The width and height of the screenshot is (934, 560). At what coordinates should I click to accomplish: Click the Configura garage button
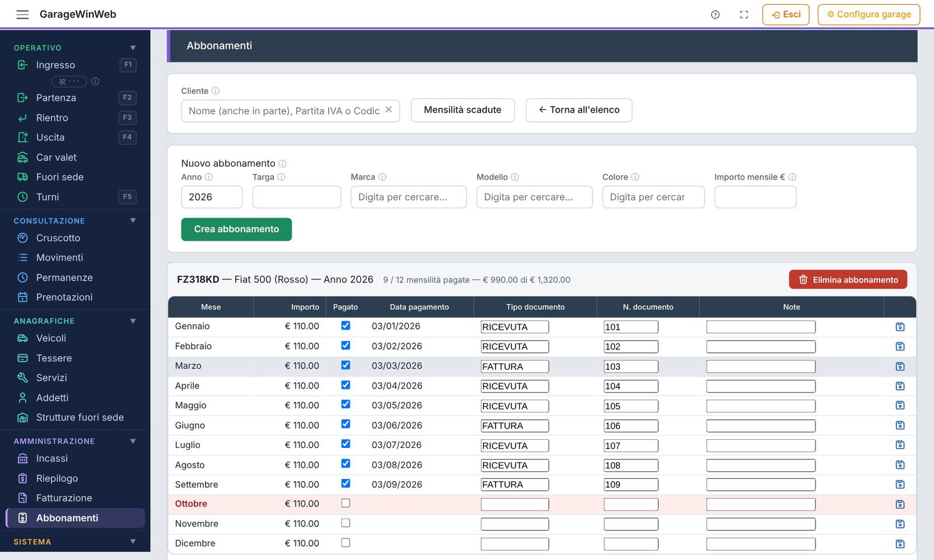(869, 15)
